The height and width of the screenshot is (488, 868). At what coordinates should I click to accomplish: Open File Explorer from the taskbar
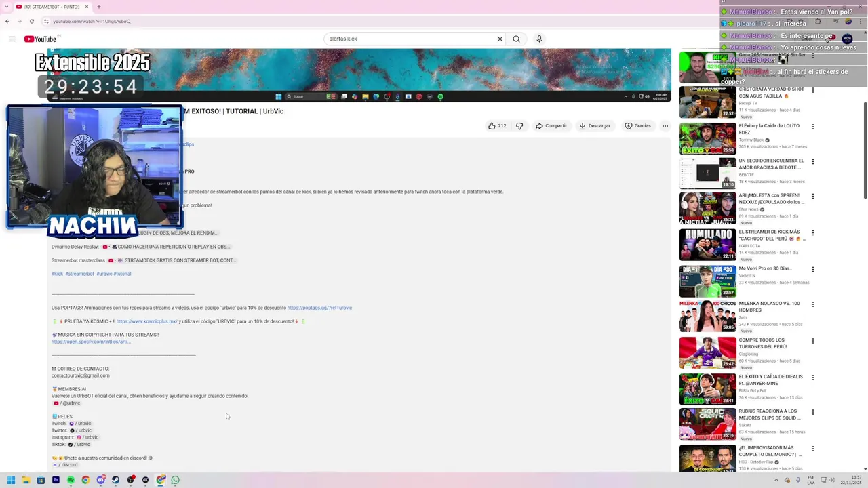26,480
